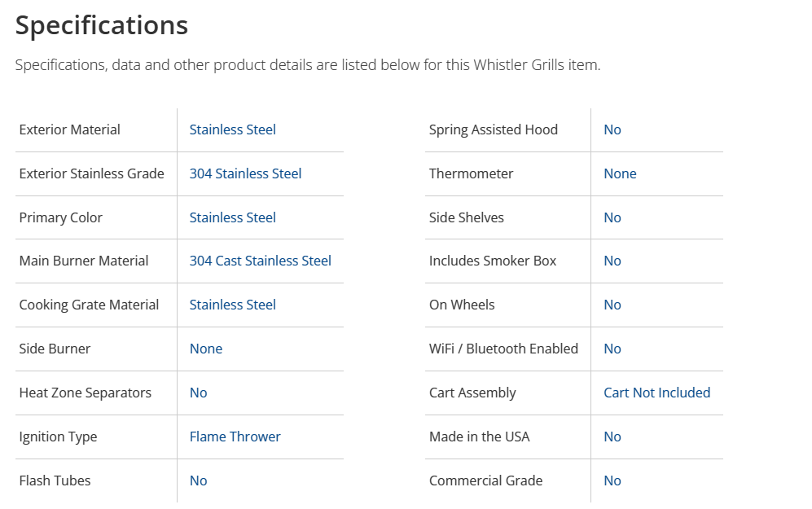The width and height of the screenshot is (812, 509).
Task: Open the Cooking Grate Material Stainless Steel link
Action: [232, 305]
